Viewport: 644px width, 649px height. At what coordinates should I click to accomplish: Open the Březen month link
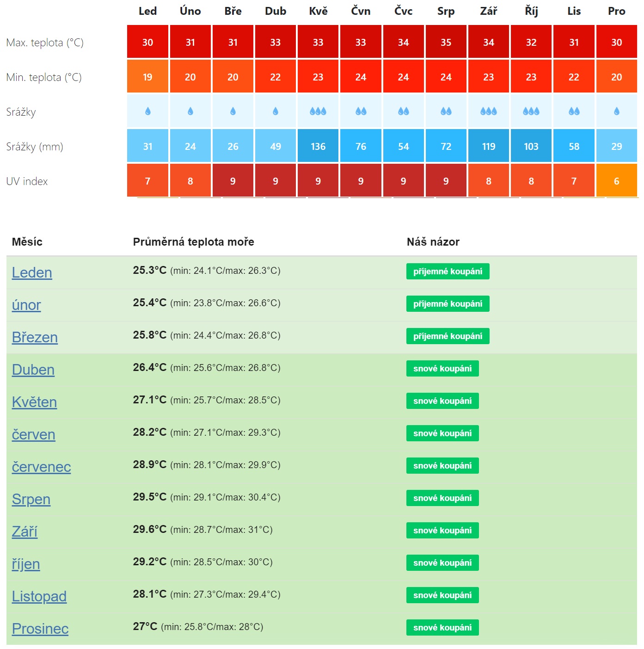35,337
